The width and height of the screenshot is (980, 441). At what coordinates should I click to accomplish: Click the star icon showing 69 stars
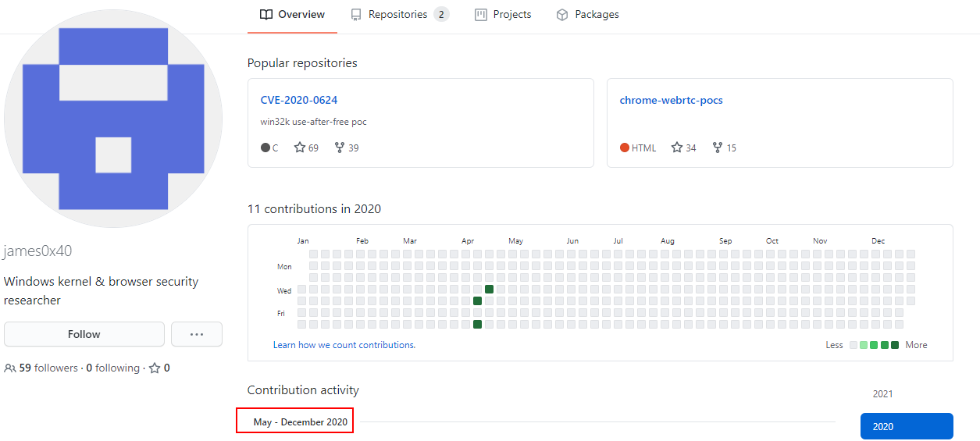pyautogui.click(x=300, y=148)
